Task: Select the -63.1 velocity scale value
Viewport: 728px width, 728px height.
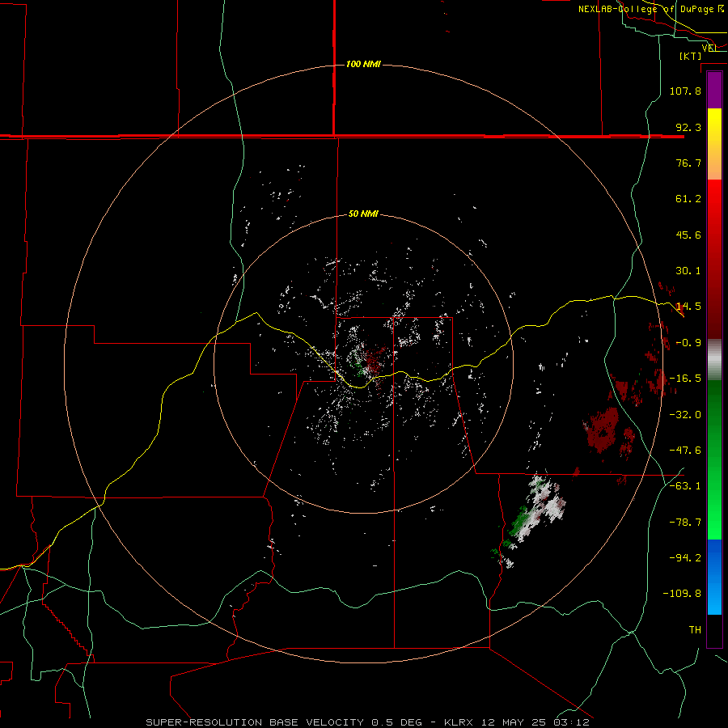Action: 685,486
